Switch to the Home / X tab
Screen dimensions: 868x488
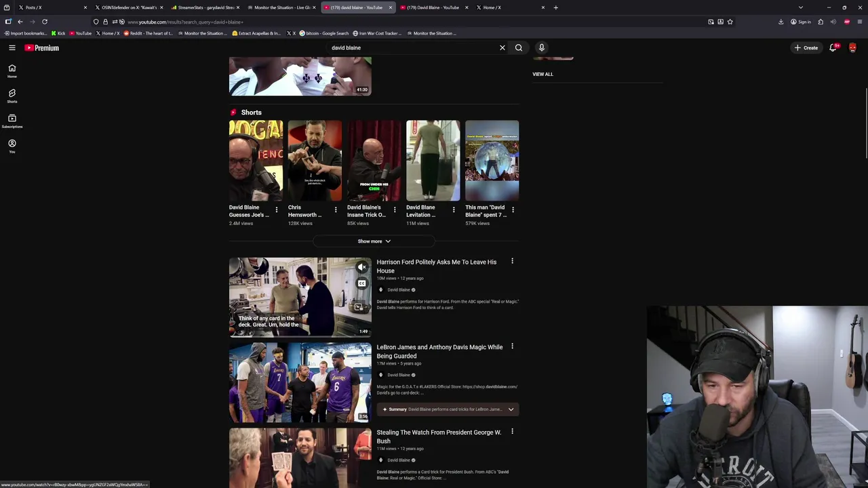[509, 7]
